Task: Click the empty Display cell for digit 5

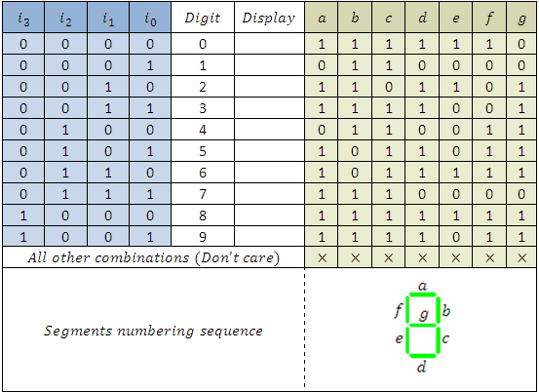Action: point(269,151)
